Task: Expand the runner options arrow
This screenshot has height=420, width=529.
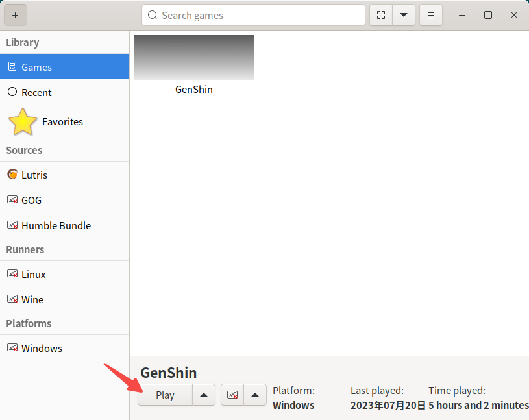Action: (x=255, y=395)
